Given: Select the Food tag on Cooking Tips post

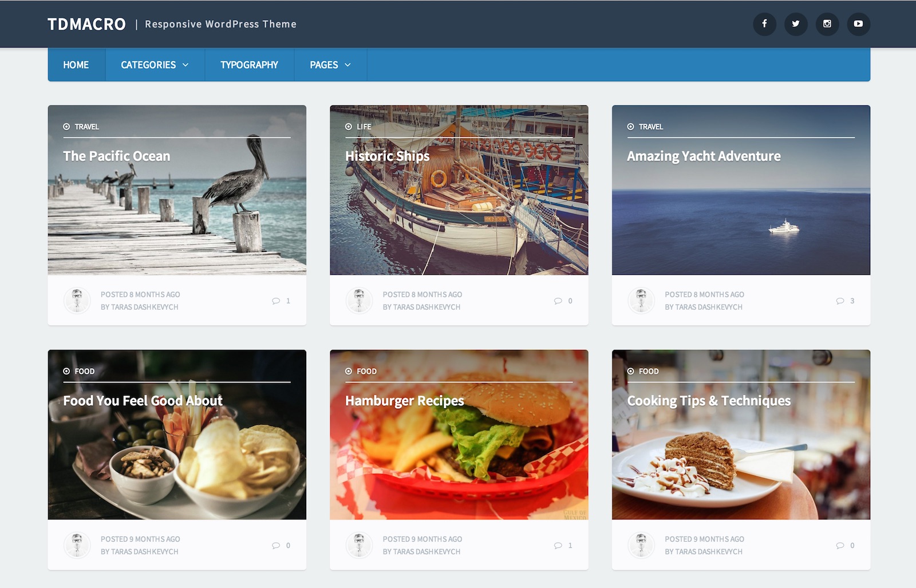Looking at the screenshot, I should pos(648,371).
